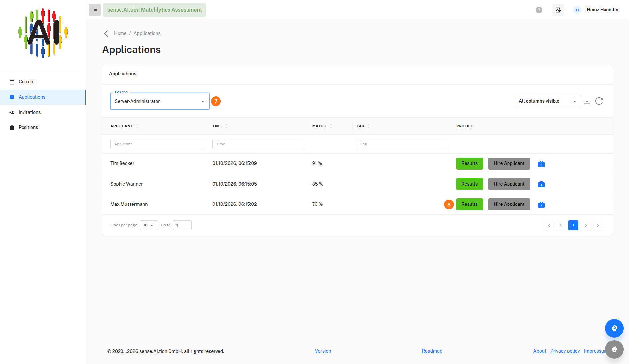The width and height of the screenshot is (629, 364).
Task: Refresh the applications list
Action: (x=599, y=101)
